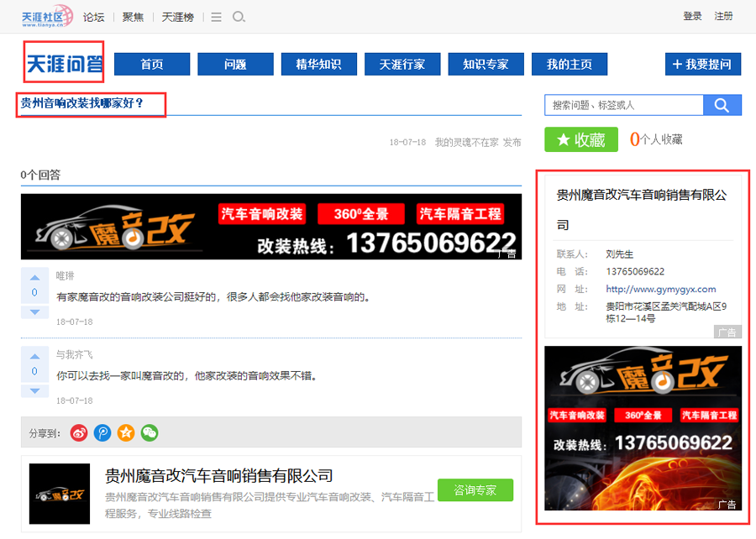Open the hamburger menu icon in the top bar
This screenshot has width=756, height=539.
[x=217, y=18]
